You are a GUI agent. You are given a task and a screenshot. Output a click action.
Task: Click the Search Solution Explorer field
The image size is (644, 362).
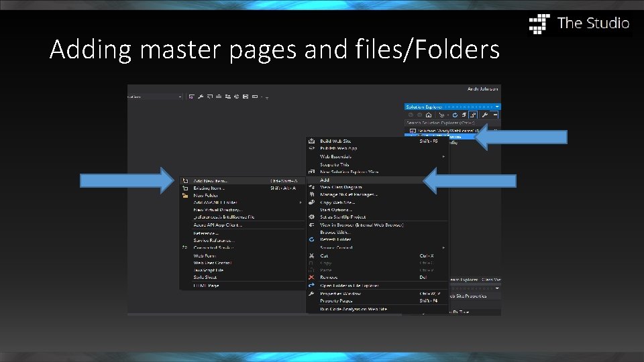pos(451,123)
